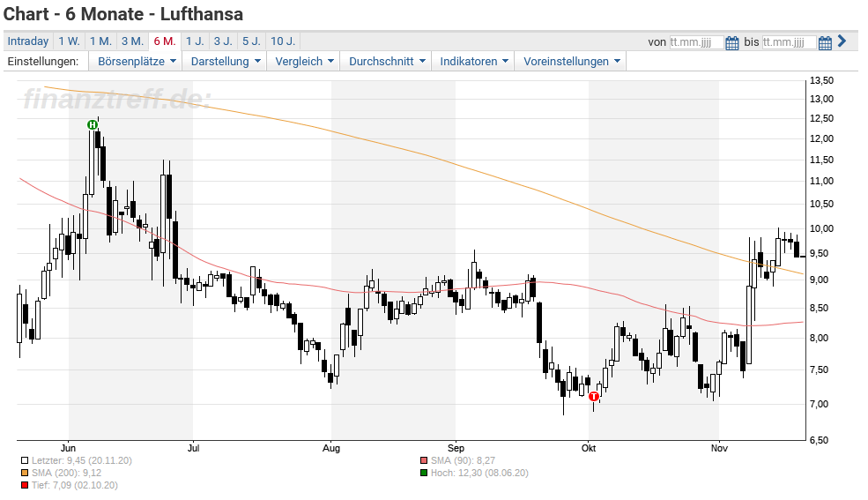Click the 8,00 y-axis price label

coord(821,339)
